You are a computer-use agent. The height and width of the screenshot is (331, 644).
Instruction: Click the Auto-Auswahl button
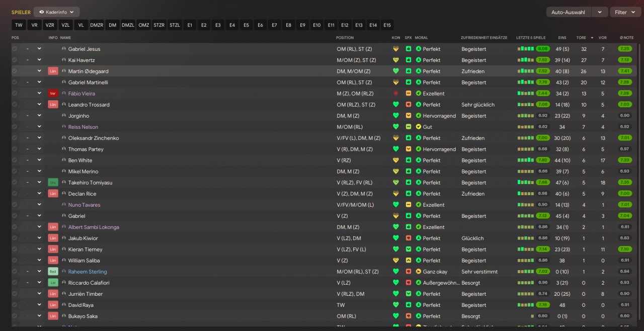pos(568,12)
